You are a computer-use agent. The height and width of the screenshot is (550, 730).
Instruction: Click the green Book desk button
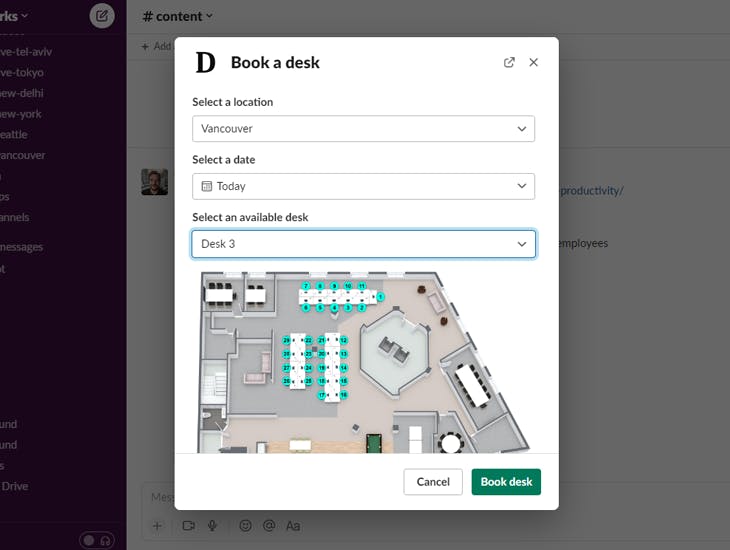506,482
